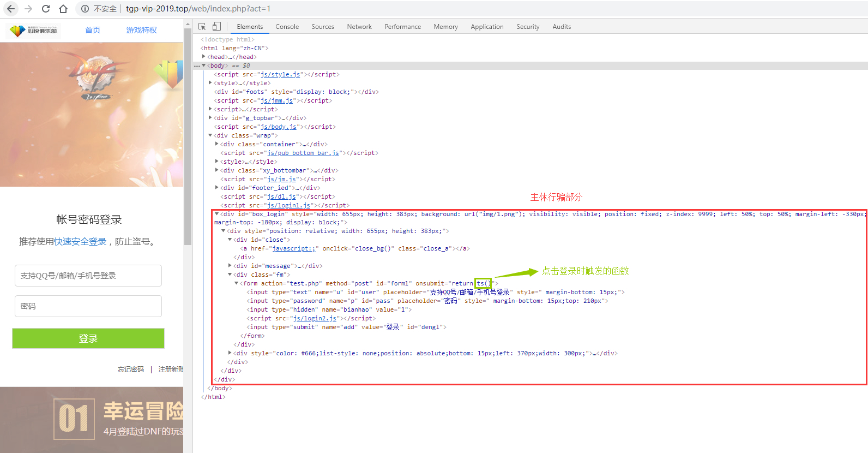Click the webpage scrollbar up arrow
The height and width of the screenshot is (453, 868).
[188, 25]
